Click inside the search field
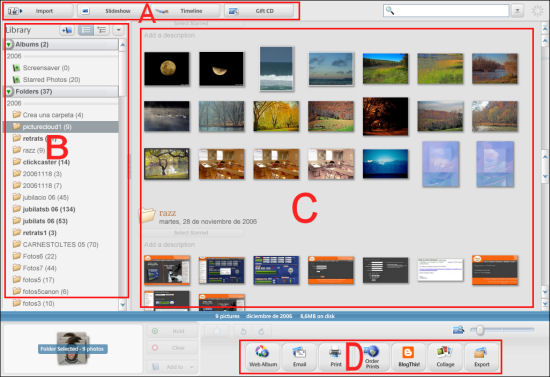 click(x=446, y=11)
